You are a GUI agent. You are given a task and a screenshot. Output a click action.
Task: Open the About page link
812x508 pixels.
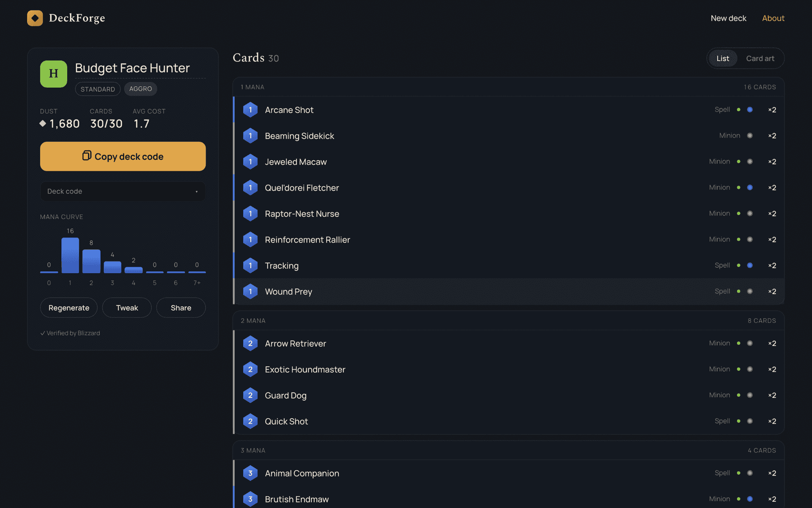tap(773, 18)
